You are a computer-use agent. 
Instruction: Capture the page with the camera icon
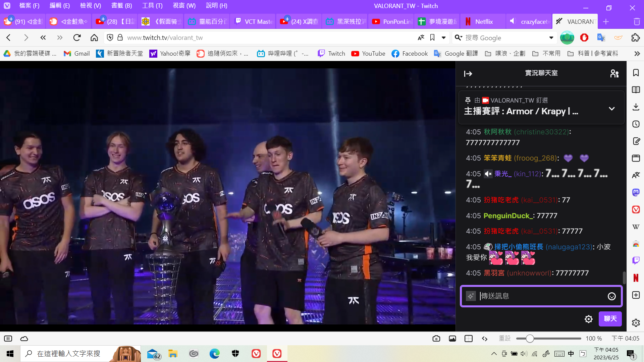point(436,339)
